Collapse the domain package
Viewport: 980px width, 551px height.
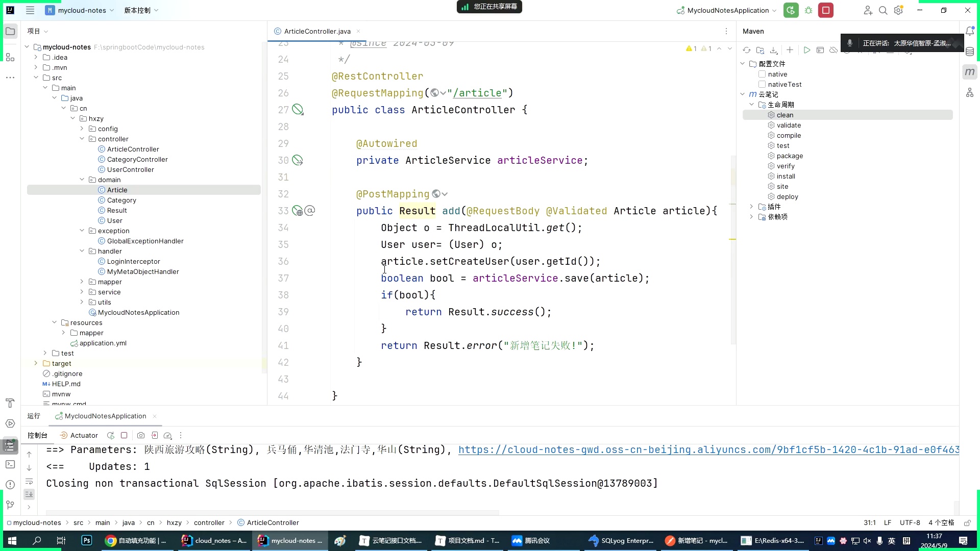pos(82,180)
